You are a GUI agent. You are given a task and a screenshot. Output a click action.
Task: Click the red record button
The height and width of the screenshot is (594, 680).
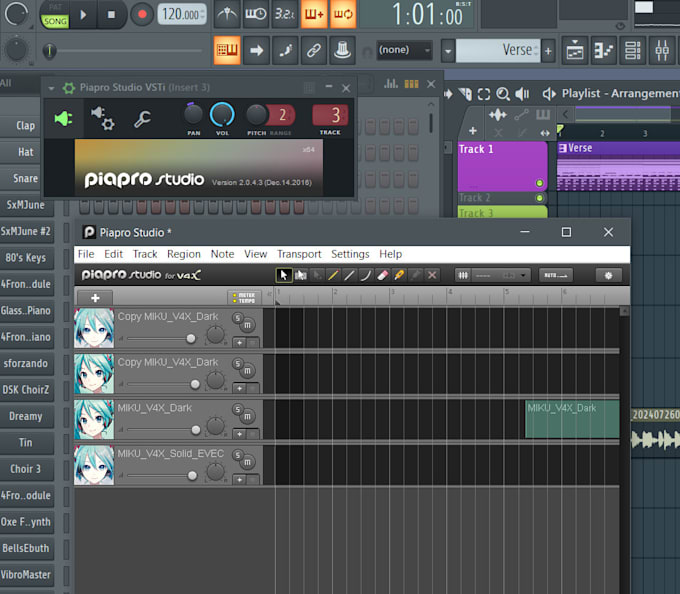click(142, 14)
